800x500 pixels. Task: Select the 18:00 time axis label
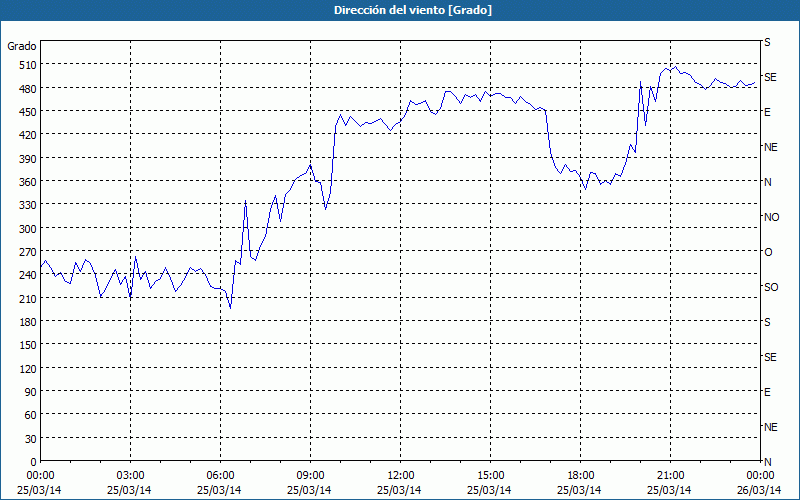[581, 476]
